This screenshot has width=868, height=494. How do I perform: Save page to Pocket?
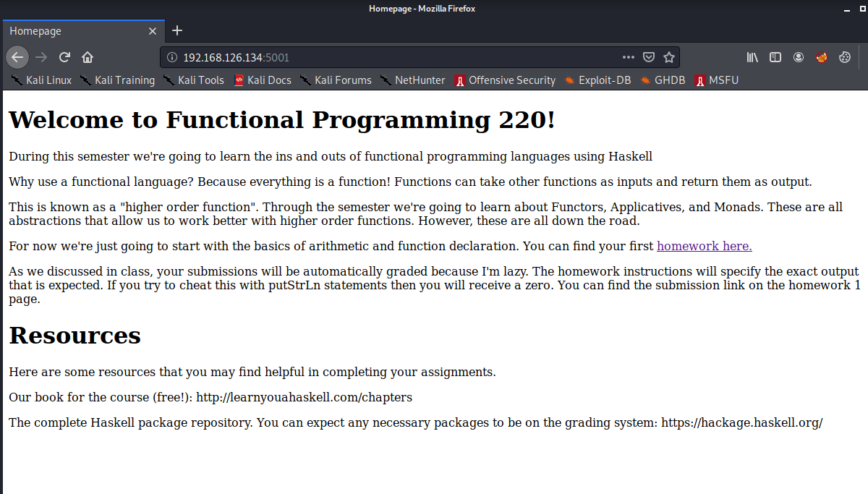[x=649, y=57]
